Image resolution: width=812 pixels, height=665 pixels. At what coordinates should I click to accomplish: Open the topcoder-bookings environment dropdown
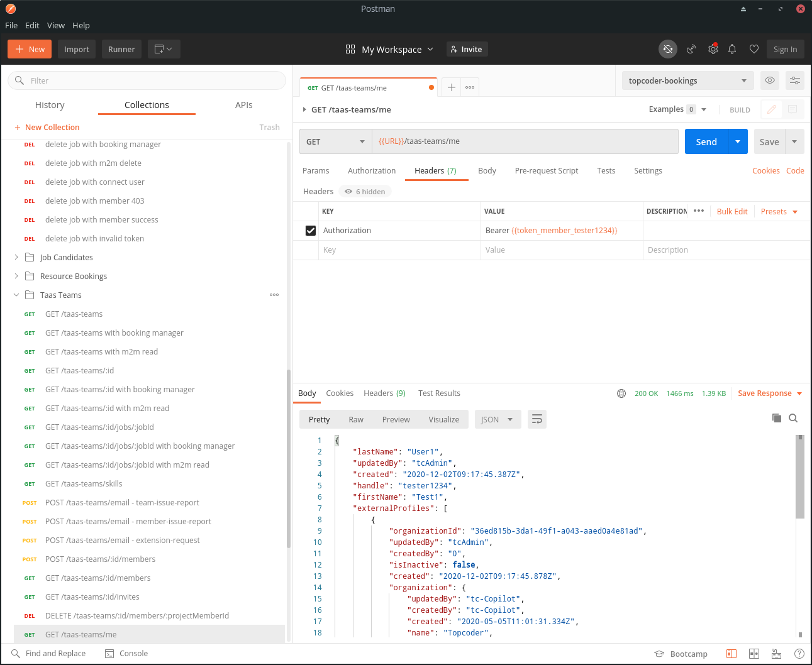click(x=688, y=80)
